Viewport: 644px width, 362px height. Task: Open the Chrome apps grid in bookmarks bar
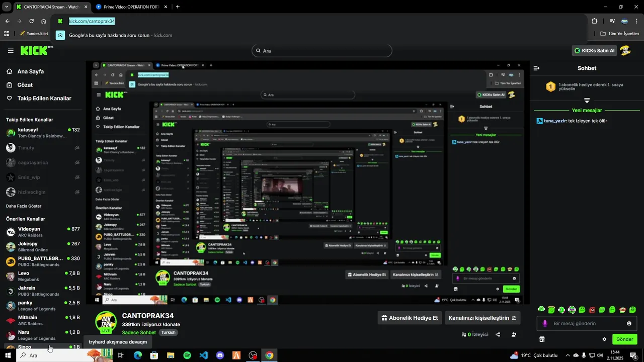click(7, 34)
